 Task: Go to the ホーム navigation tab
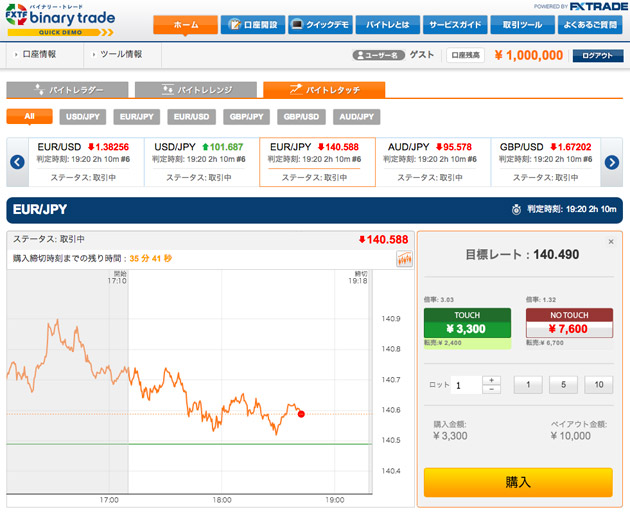[186, 25]
